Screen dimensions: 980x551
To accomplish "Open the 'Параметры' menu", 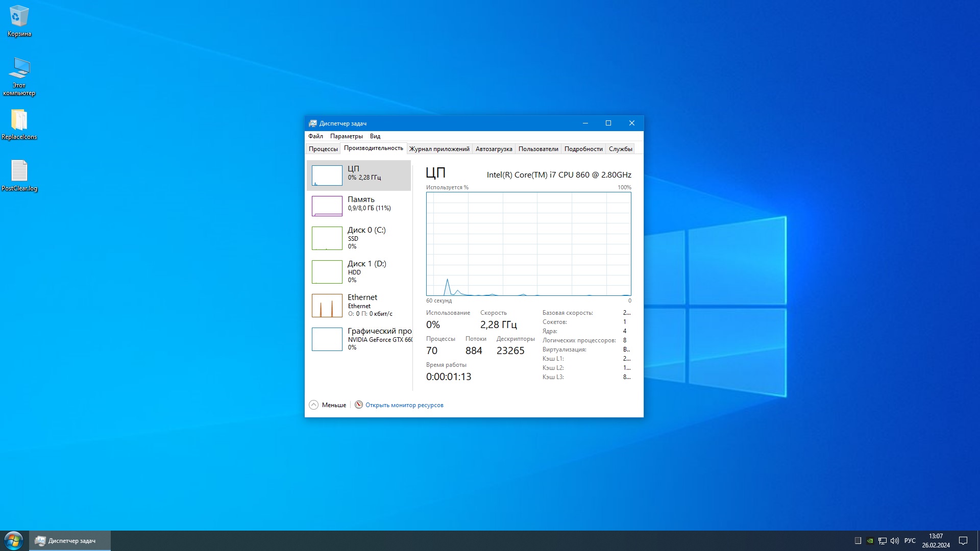I will tap(346, 136).
